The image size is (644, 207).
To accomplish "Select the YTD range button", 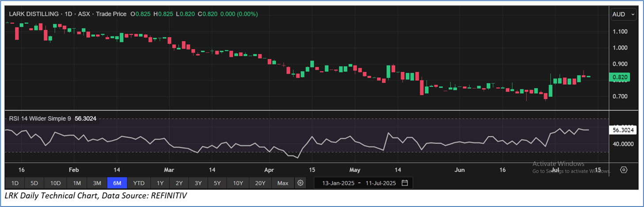I will pos(139,183).
